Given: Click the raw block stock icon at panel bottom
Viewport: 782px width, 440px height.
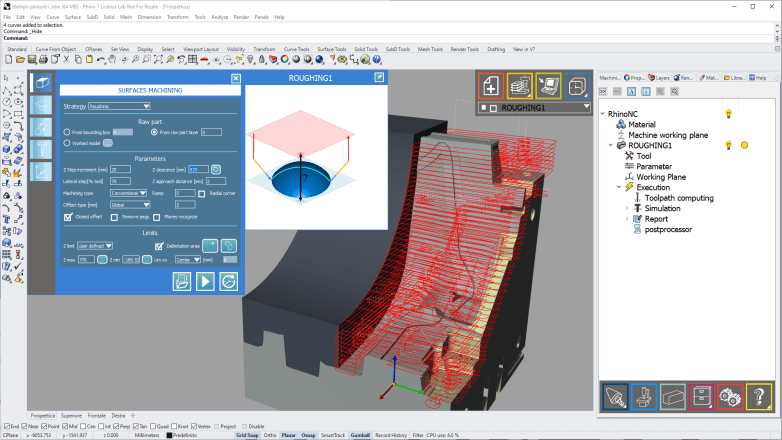Looking at the screenshot, I should coord(672,397).
